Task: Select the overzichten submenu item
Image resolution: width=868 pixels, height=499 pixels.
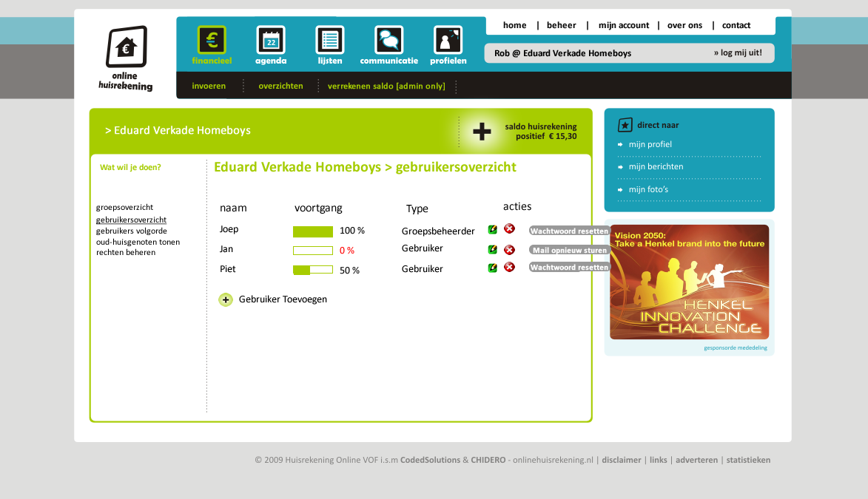Action: [x=280, y=86]
